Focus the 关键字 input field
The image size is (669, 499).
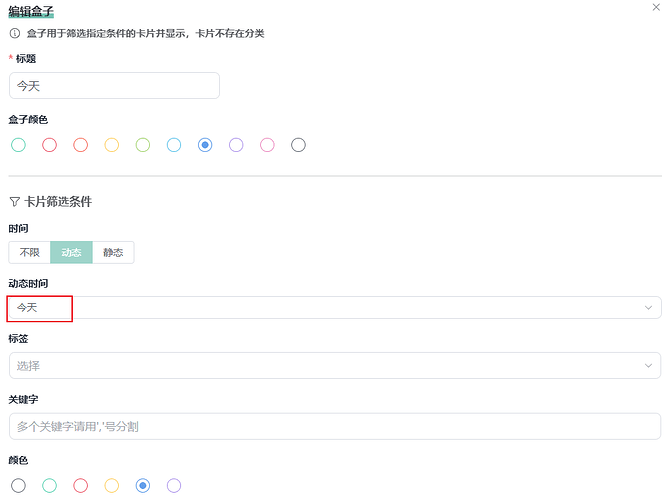point(334,426)
